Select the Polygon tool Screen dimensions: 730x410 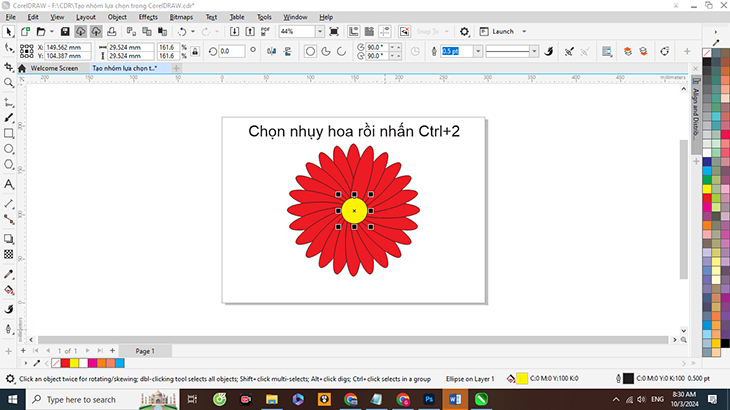(8, 164)
